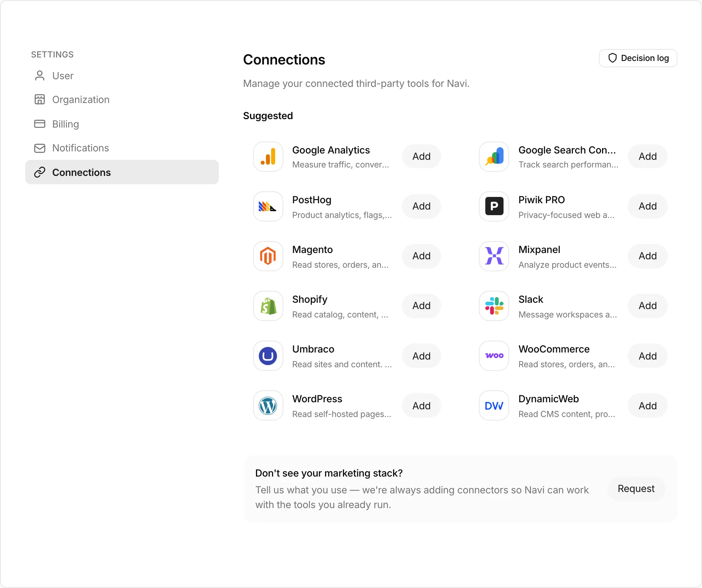Click the Mixpanel logo icon

click(494, 256)
